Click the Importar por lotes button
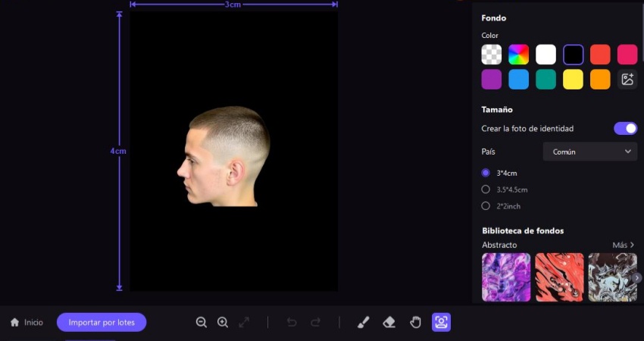Screen dimensions: 644x341 point(102,322)
